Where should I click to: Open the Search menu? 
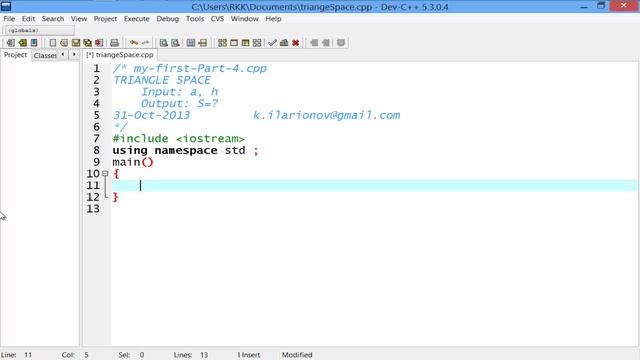(53, 19)
